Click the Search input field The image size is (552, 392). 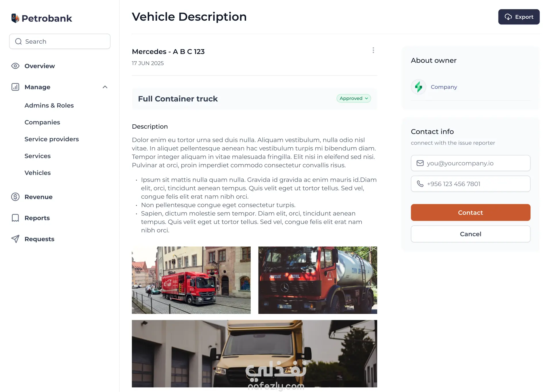(x=60, y=41)
